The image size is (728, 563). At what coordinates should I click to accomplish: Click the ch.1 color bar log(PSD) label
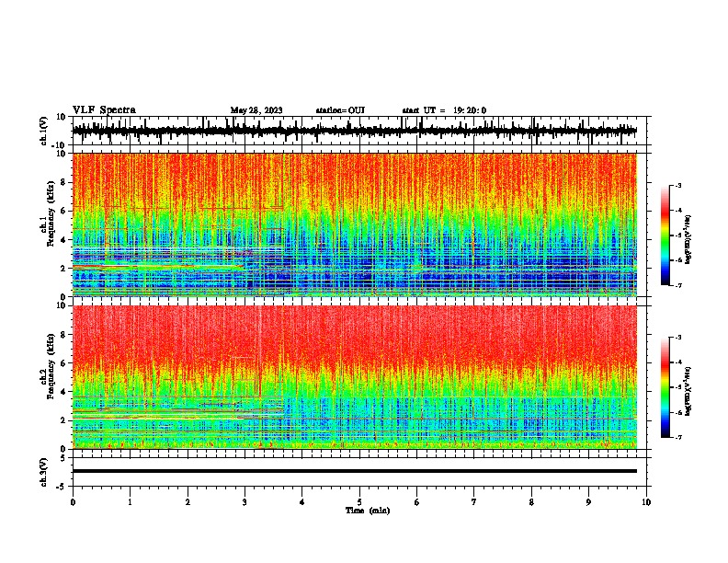point(688,240)
